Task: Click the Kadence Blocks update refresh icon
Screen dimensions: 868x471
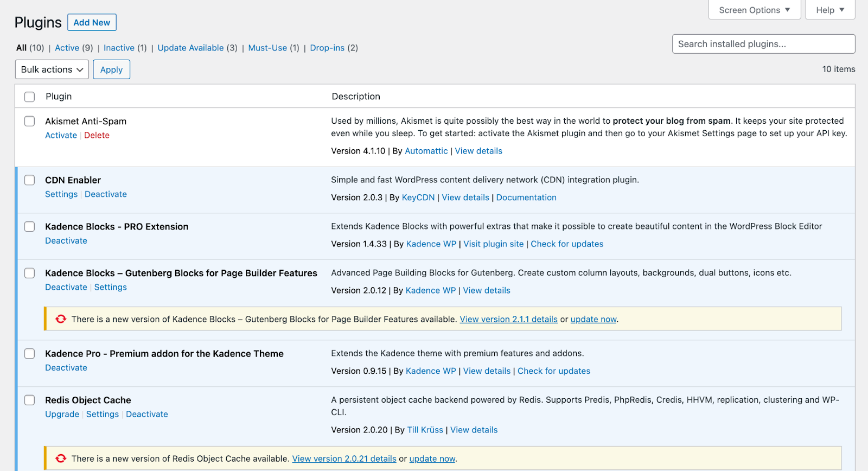Action: (61, 319)
